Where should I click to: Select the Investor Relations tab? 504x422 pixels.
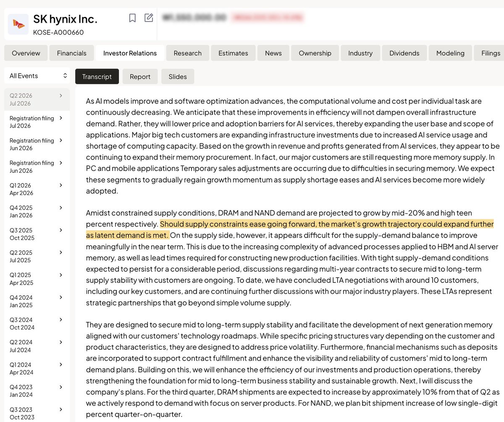pyautogui.click(x=130, y=53)
